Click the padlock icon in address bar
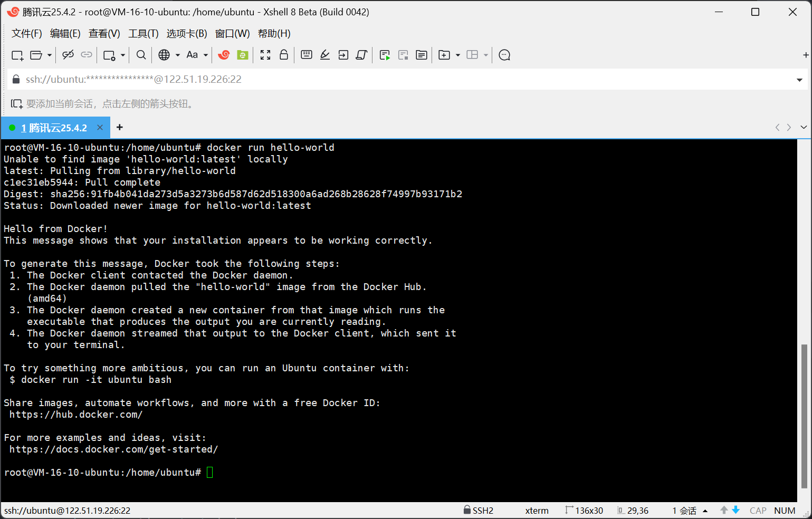The height and width of the screenshot is (519, 812). point(16,79)
